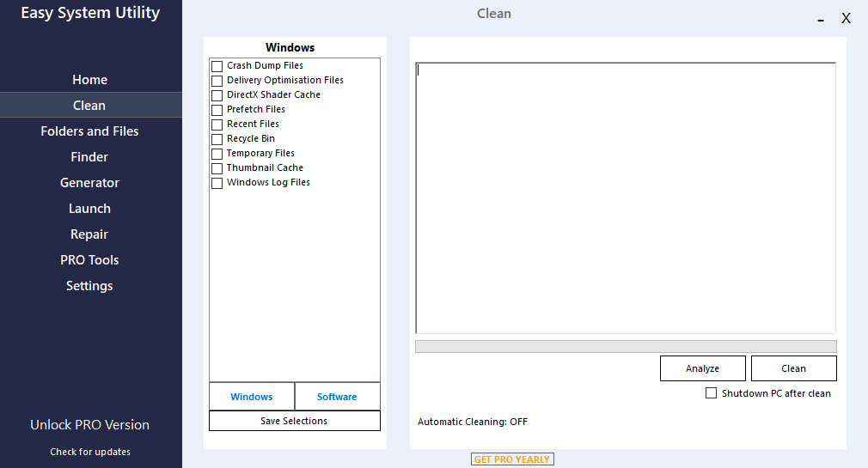Click the GET PRO YEARLY button

point(512,459)
